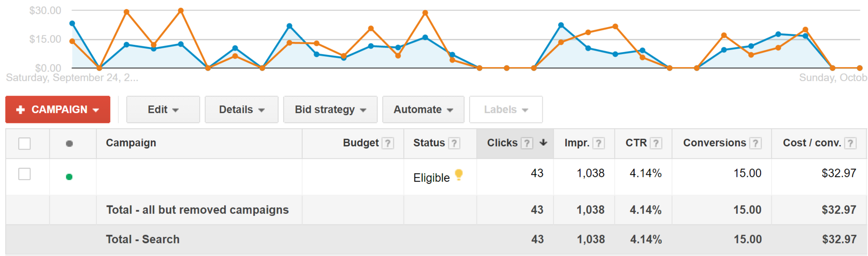Click the help icon next to Clicks

click(x=527, y=143)
